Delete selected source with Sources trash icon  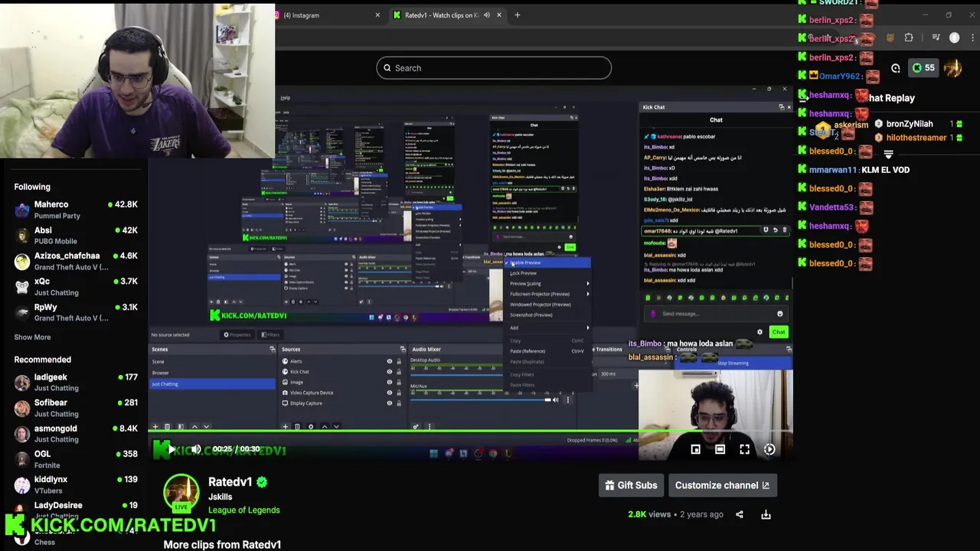[298, 426]
